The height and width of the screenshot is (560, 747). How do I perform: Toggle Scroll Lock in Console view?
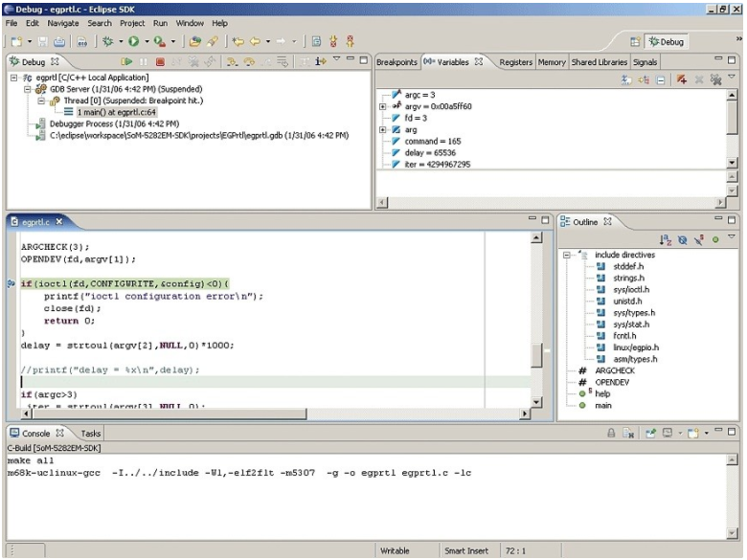(611, 434)
